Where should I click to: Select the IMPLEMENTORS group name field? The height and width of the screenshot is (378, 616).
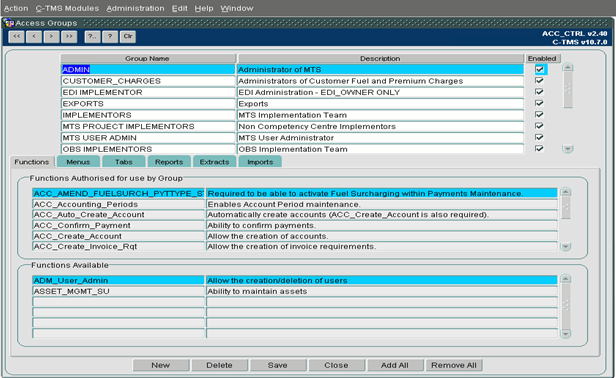[x=148, y=115]
